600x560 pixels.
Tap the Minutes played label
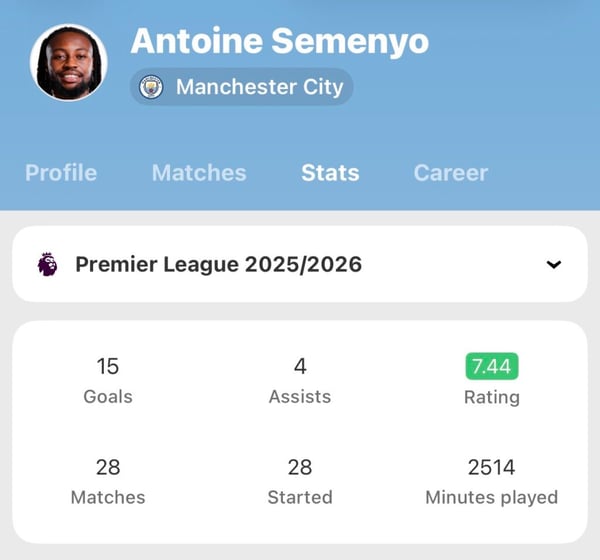point(492,497)
